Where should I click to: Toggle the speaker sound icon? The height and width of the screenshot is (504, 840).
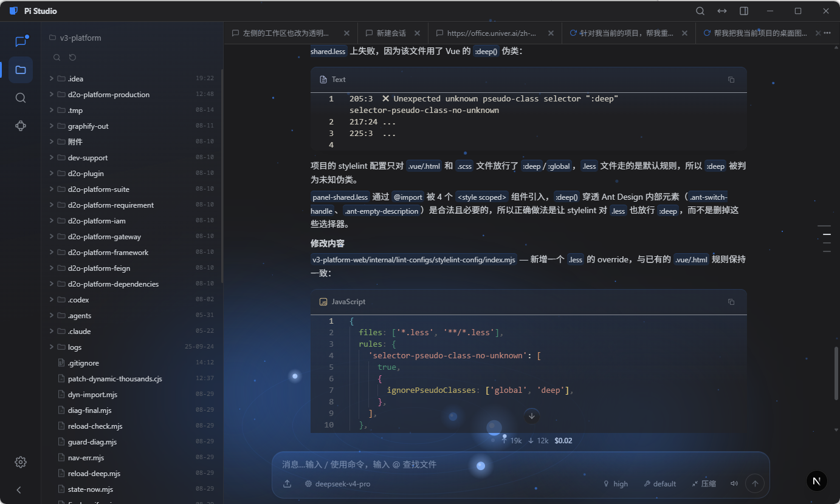734,484
